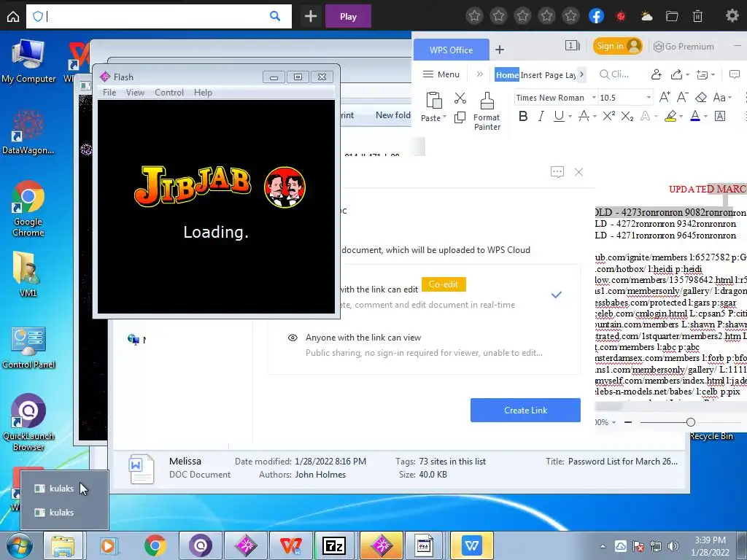Open the Facebook shortcut icon
The image size is (747, 560).
click(x=596, y=16)
